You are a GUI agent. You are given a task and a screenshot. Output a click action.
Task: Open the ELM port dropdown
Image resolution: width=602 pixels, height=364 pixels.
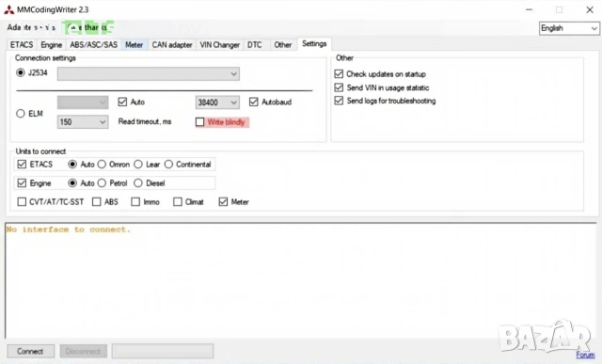coord(83,103)
